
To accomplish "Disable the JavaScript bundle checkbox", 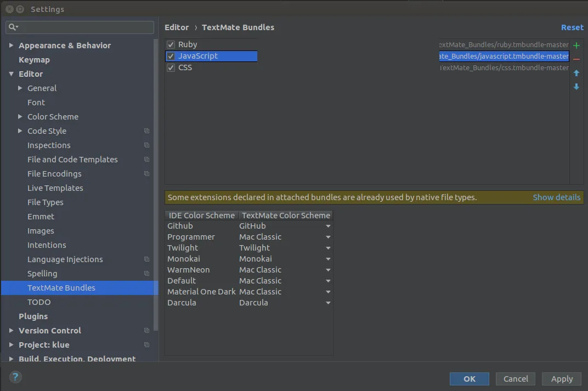I will pyautogui.click(x=171, y=56).
